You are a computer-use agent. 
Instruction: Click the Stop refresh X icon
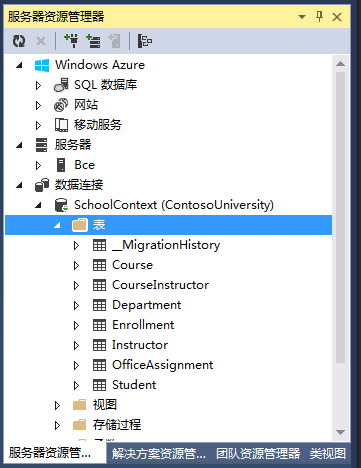41,41
